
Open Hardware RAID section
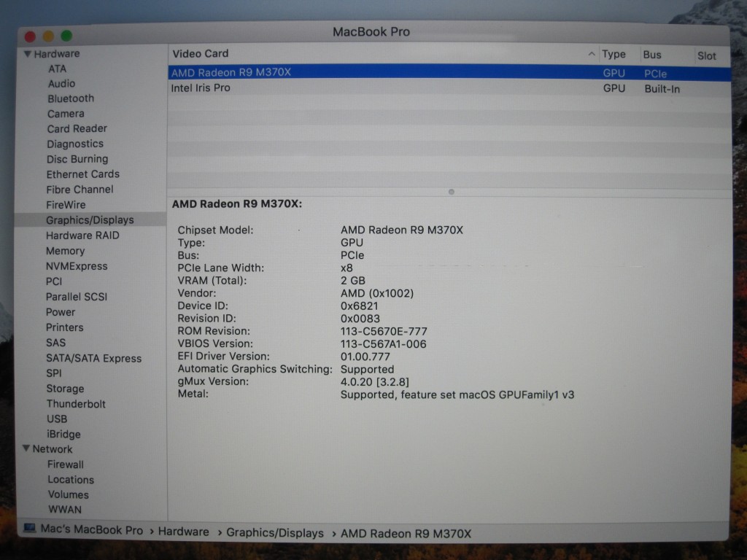coord(82,236)
